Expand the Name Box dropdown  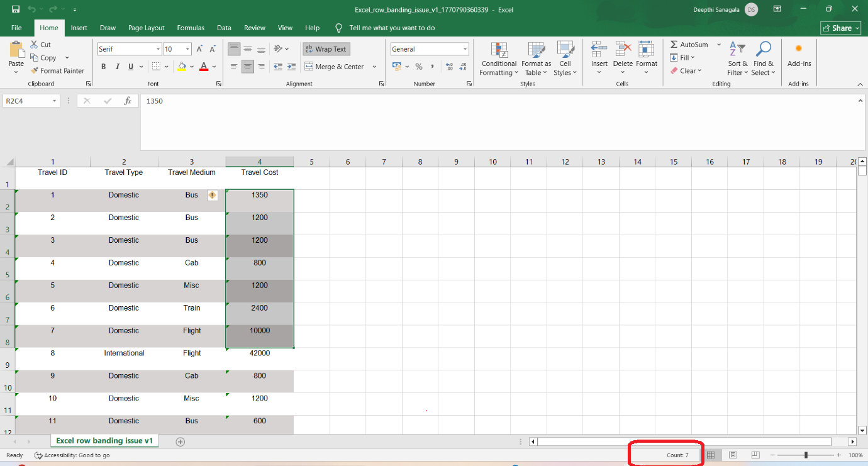point(55,101)
